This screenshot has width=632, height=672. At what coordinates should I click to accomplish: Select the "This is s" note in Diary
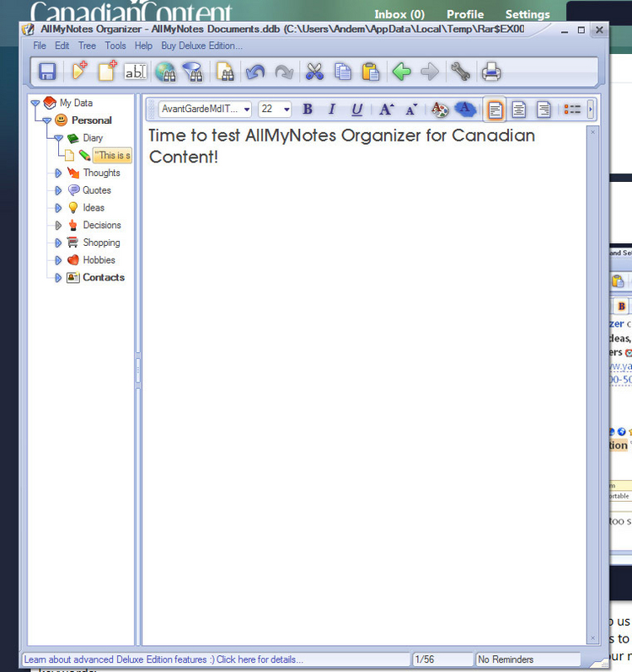coord(112,155)
